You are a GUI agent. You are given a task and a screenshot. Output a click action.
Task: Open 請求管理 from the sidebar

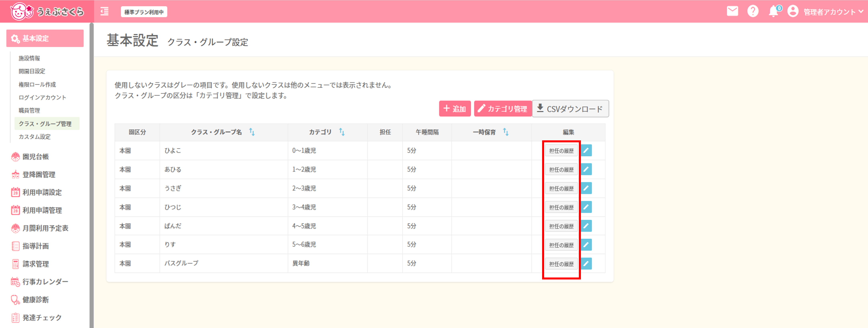(x=30, y=264)
